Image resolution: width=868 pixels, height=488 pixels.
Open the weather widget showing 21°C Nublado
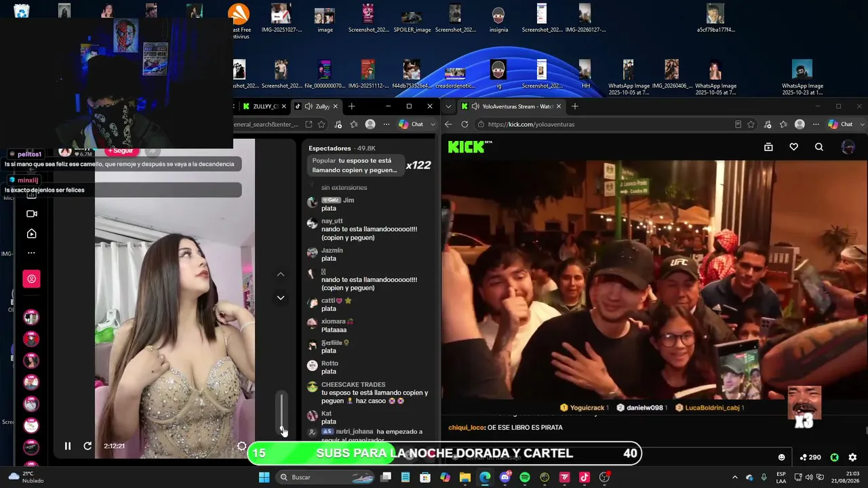click(25, 477)
